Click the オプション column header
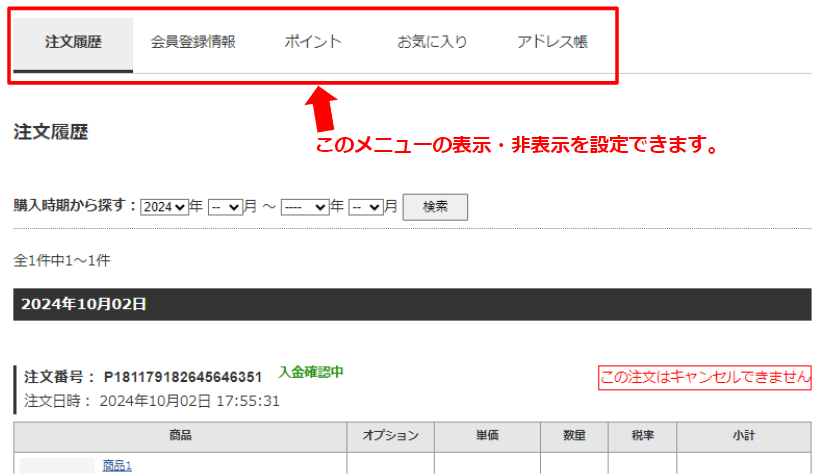The width and height of the screenshot is (822, 476). click(x=391, y=437)
